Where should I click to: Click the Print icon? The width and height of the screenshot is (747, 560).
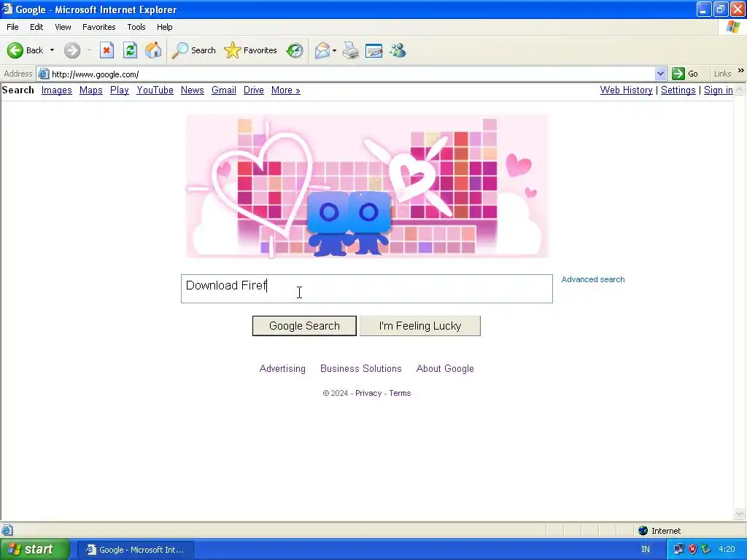pos(351,50)
